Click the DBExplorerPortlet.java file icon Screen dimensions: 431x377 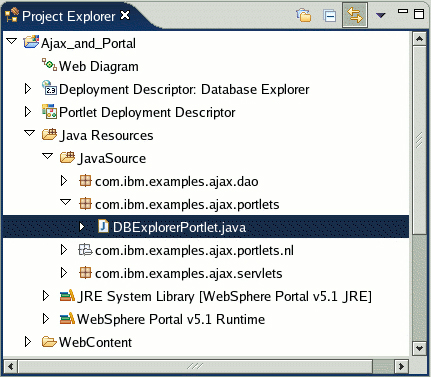[103, 226]
